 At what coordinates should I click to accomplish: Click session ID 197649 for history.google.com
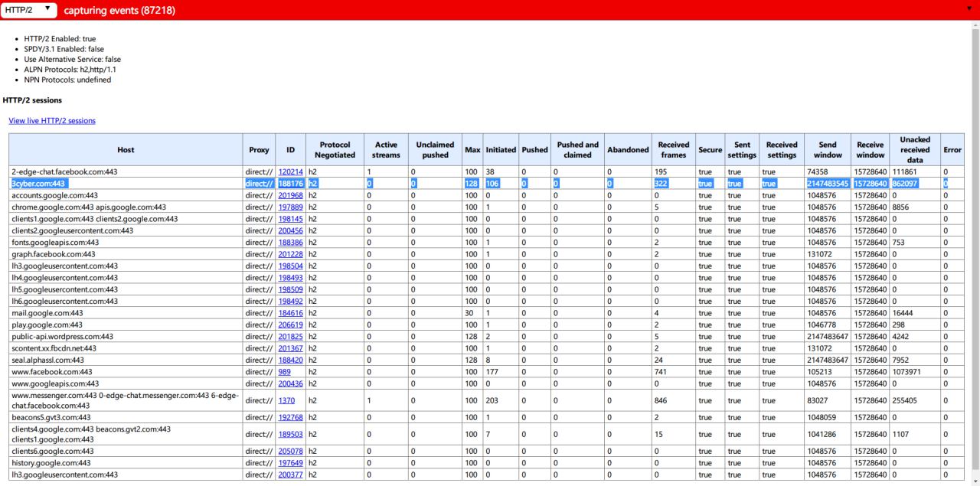point(290,463)
